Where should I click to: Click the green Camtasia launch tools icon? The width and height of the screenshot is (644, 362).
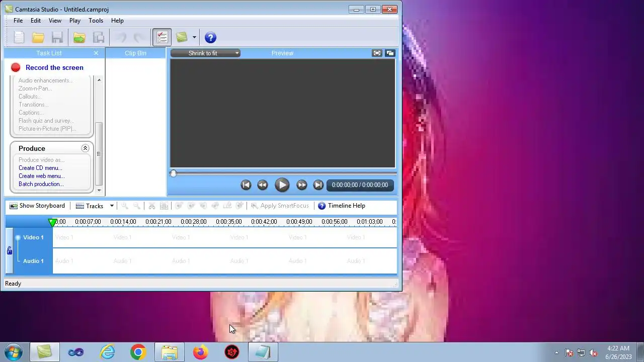pos(182,37)
